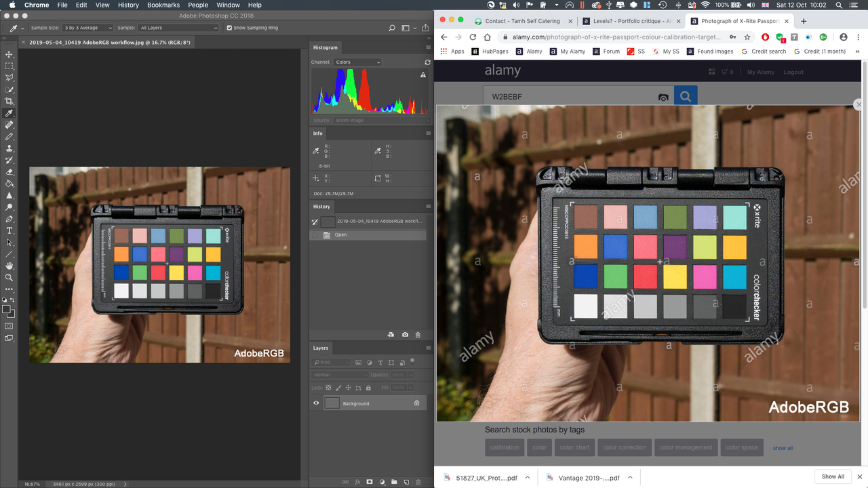Viewport: 868px width, 488px height.
Task: Expand the 51827_UK PDF download chevron
Action: [527, 477]
